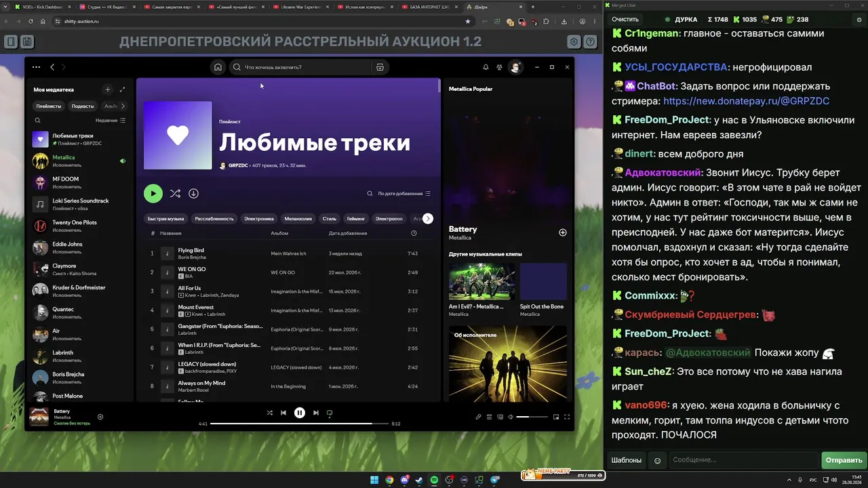
Task: Add Battery to library in Now Playing panel
Action: click(x=562, y=232)
